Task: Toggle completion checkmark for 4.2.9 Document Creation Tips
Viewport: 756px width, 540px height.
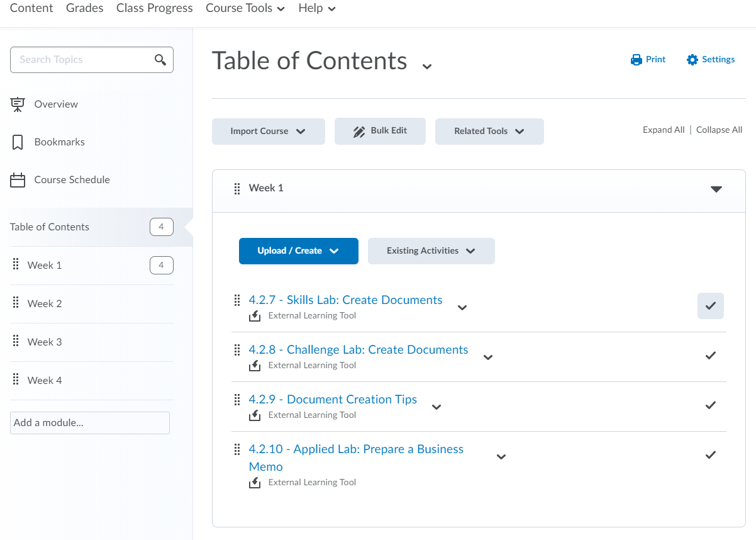Action: point(711,405)
